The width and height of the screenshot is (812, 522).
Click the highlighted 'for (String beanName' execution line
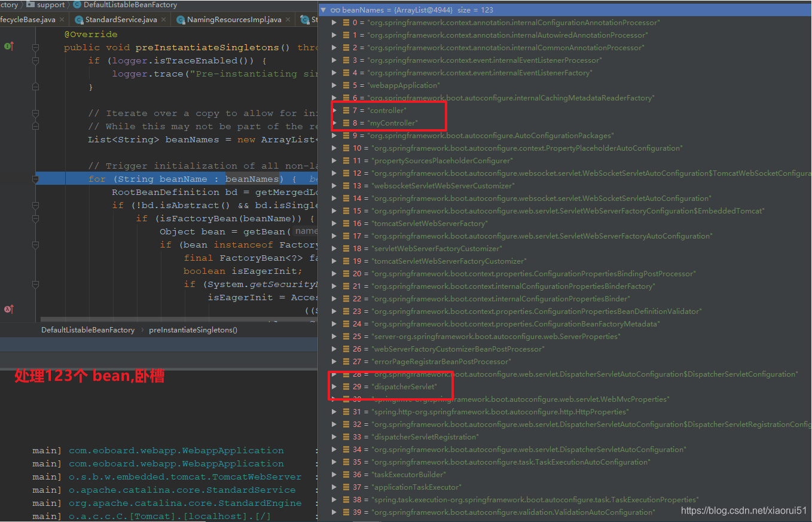(x=176, y=179)
